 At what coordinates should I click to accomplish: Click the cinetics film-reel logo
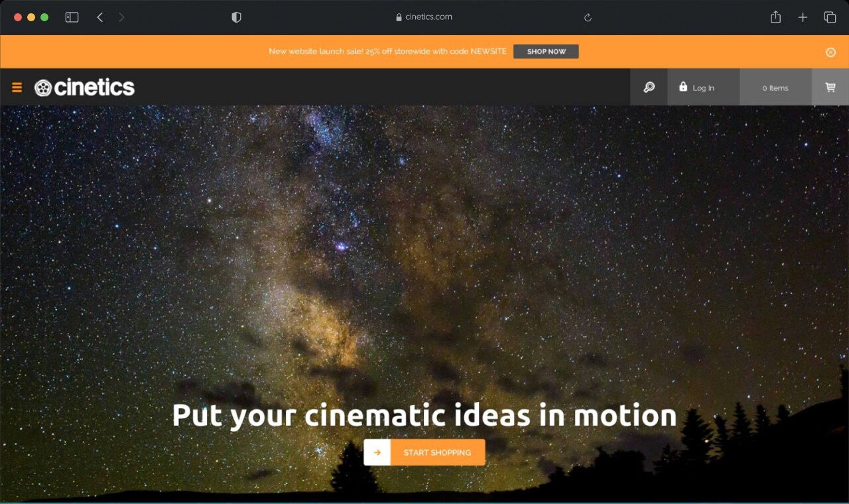pyautogui.click(x=43, y=87)
